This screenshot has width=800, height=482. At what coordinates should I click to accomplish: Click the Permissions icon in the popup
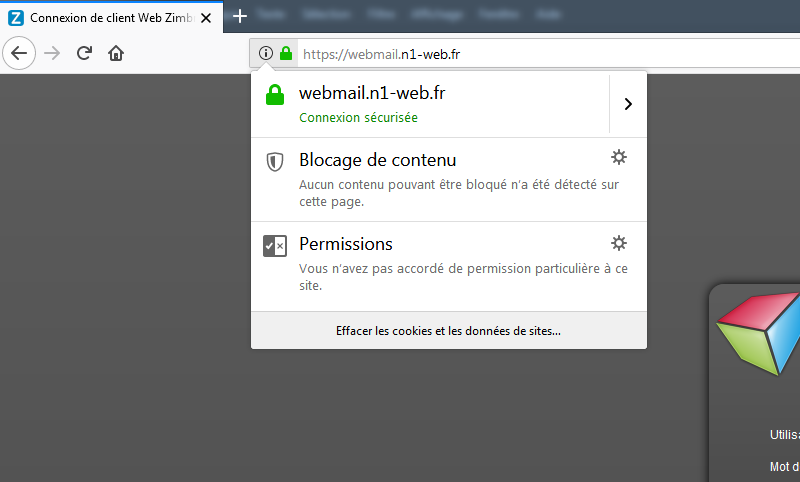point(275,246)
